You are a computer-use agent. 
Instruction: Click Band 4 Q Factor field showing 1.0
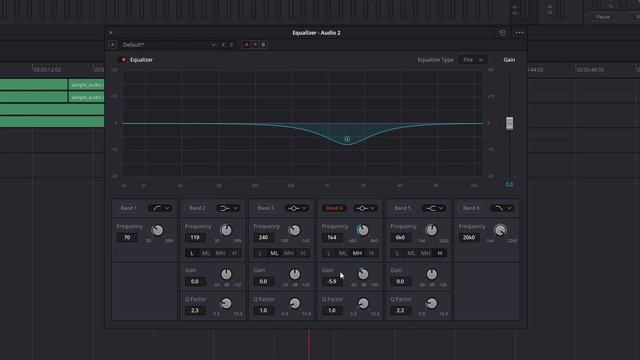click(x=332, y=311)
